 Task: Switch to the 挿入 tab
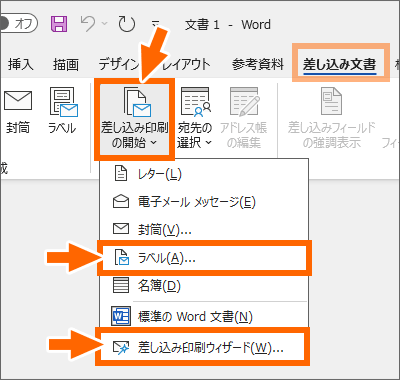(21, 64)
